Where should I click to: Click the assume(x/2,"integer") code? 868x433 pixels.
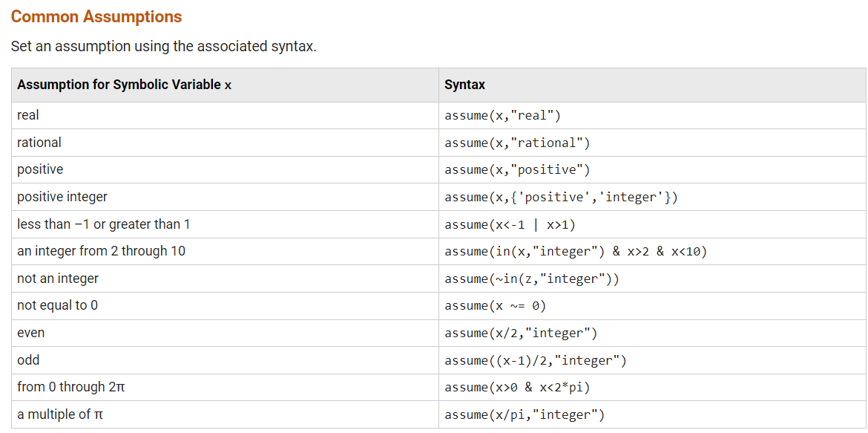point(521,333)
